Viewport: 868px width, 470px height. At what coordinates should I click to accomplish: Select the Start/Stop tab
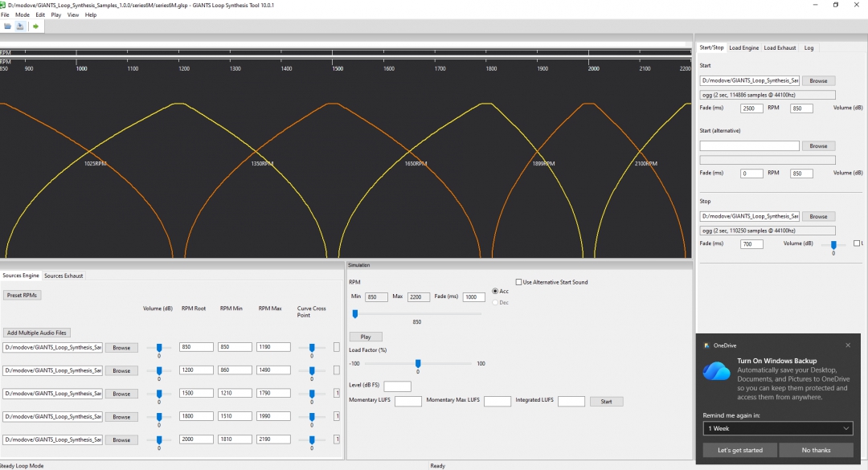pos(711,47)
